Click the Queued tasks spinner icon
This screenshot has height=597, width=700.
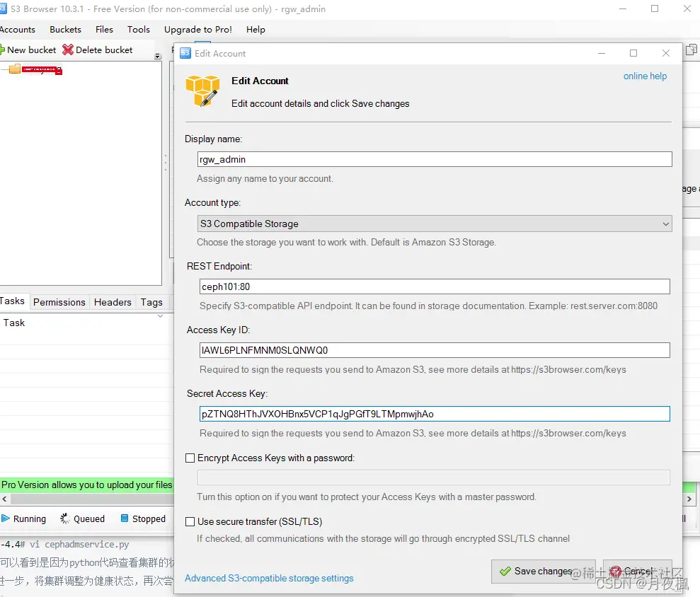tap(65, 518)
